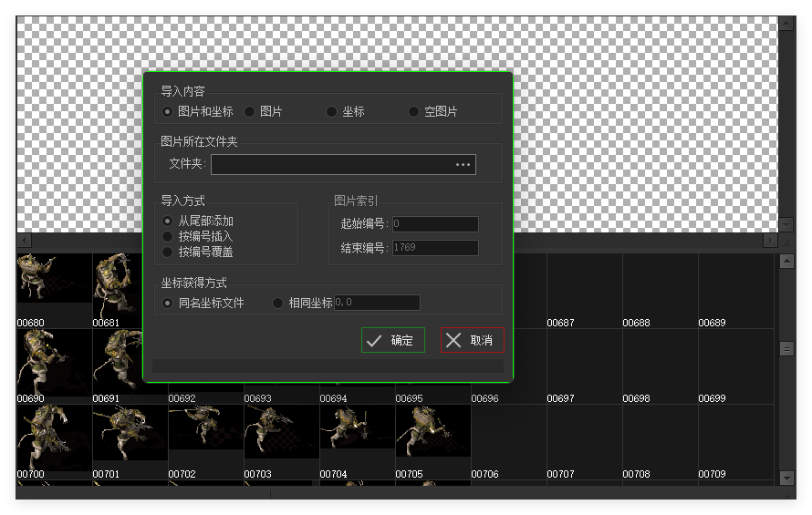Screen dimensions: 812x515
Task: Click preview horizontal scrollbar left arrow
Action: pos(25,240)
